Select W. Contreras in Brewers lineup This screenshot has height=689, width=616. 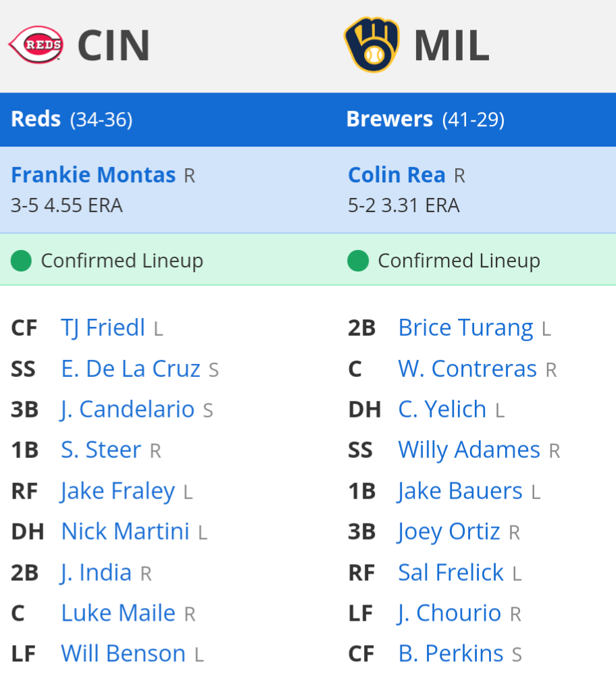coord(467,369)
